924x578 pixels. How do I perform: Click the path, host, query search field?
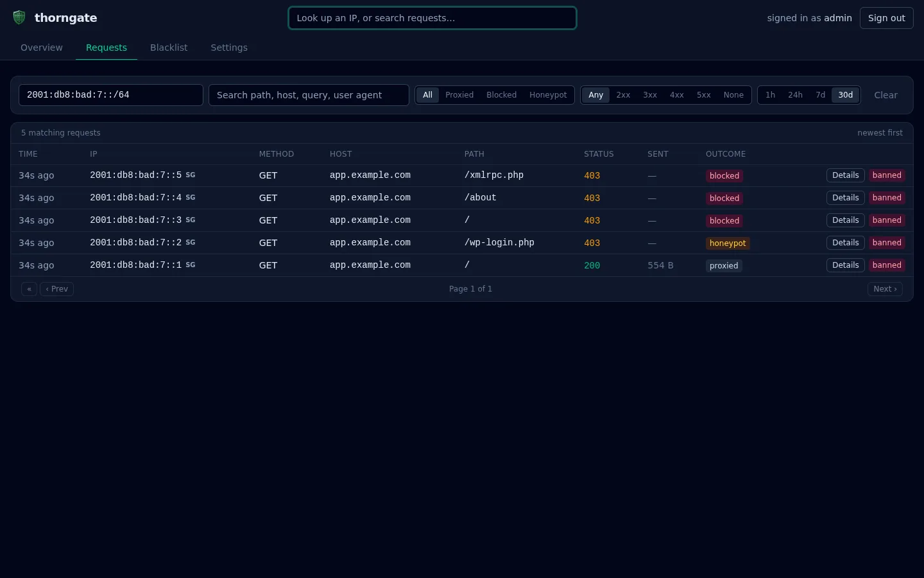click(x=309, y=95)
